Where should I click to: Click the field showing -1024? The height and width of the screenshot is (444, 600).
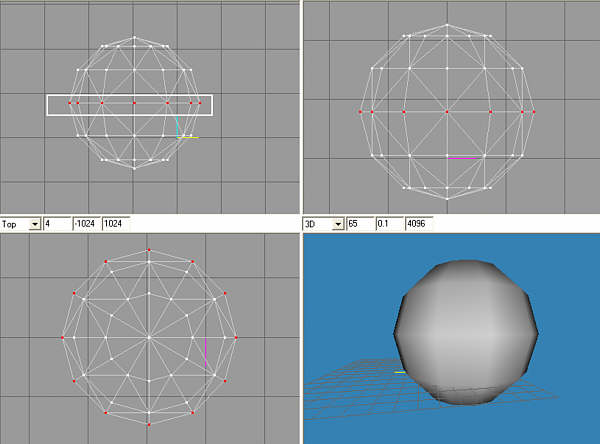[x=86, y=224]
